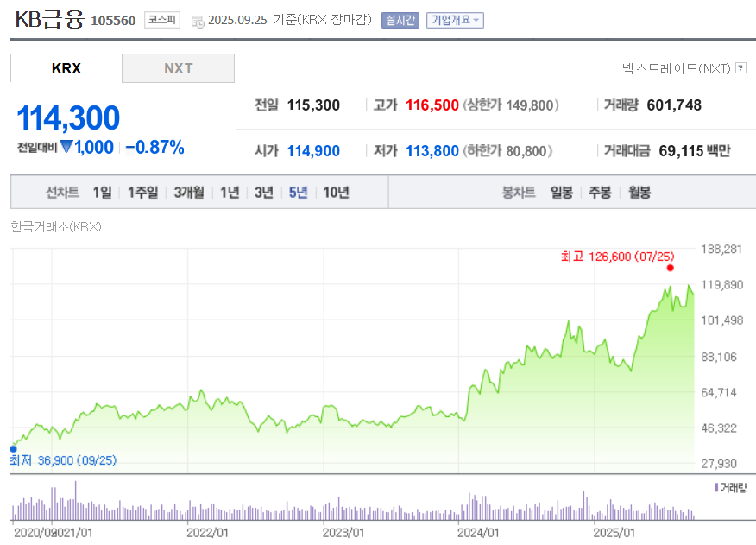Click the 저가 113,800 value
The image size is (756, 545).
[x=432, y=151]
